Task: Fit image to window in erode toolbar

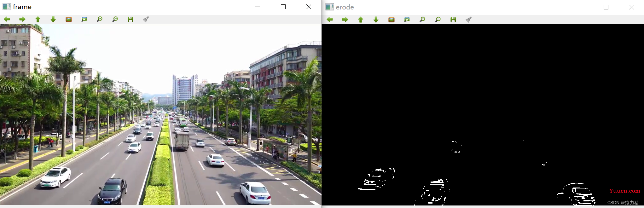Action: pos(407,20)
